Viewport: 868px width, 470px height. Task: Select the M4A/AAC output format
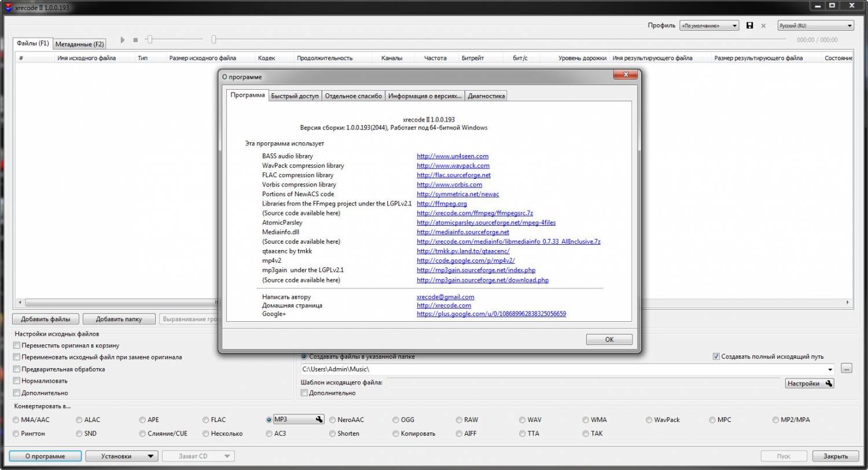click(16, 420)
